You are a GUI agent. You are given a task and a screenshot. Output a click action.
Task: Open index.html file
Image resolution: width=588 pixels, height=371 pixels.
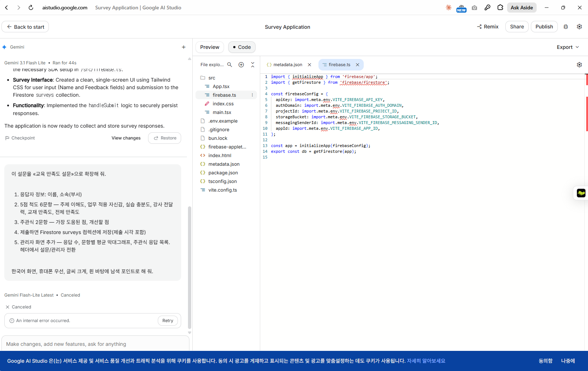click(x=226, y=155)
